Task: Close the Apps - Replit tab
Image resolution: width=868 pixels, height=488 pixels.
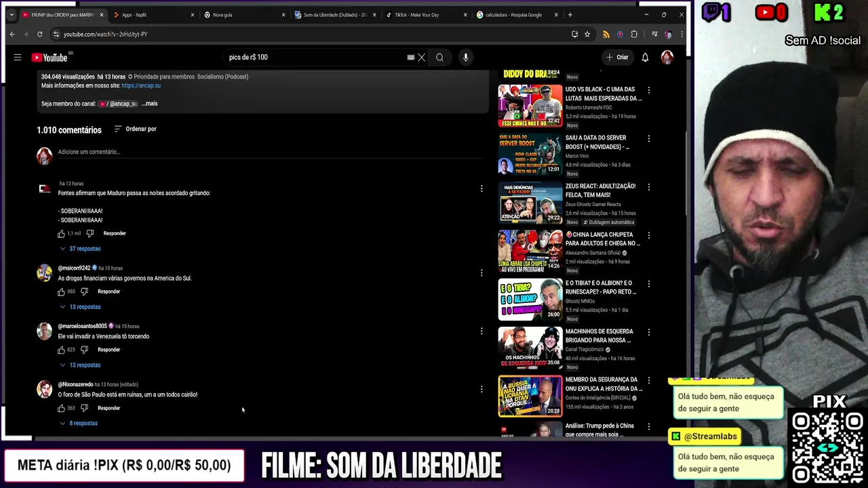Action: pyautogui.click(x=192, y=14)
